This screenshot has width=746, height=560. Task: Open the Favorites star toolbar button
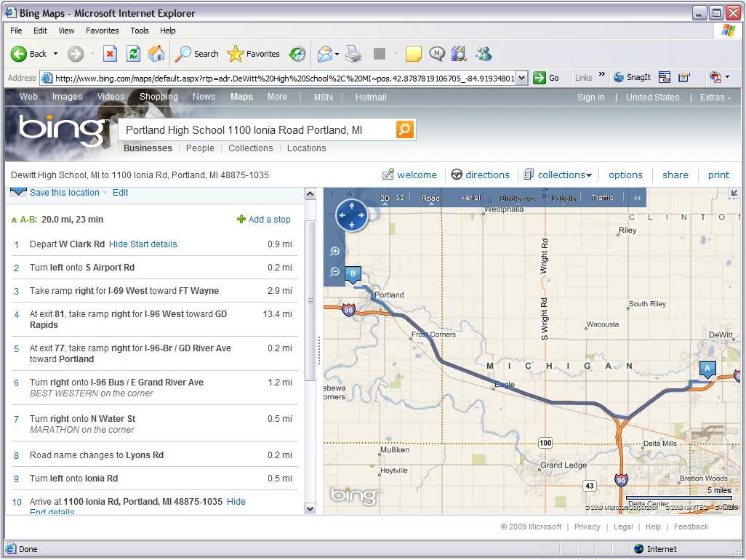(253, 54)
